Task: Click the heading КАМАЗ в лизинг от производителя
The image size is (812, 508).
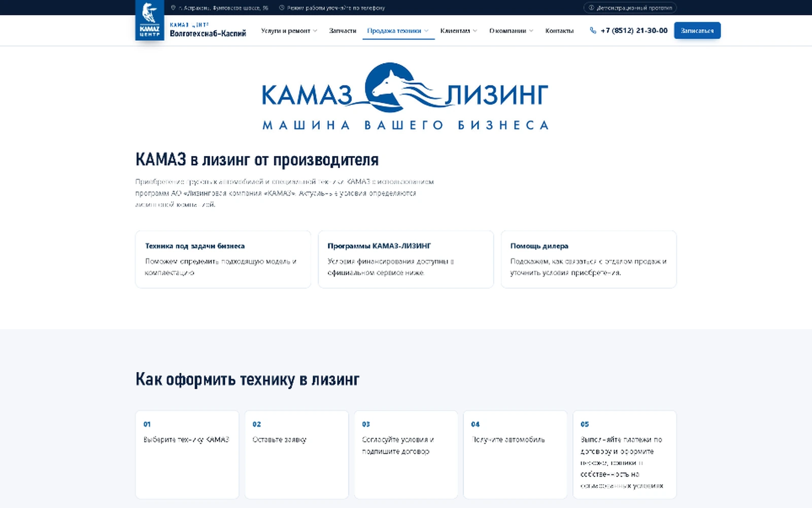Action: click(257, 160)
